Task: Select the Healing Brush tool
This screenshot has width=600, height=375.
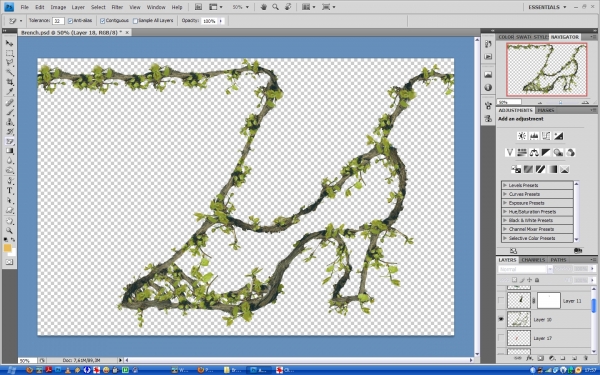Action: click(10, 103)
